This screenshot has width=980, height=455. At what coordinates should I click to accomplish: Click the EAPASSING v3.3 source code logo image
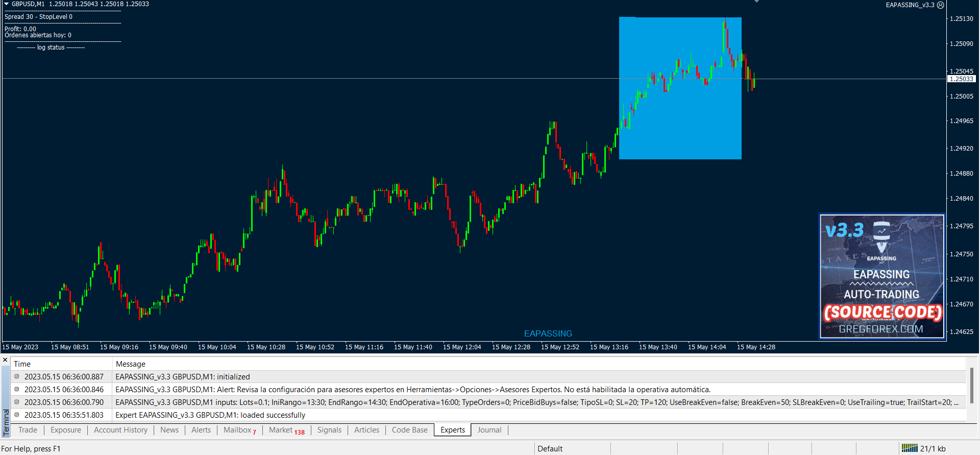tap(881, 276)
